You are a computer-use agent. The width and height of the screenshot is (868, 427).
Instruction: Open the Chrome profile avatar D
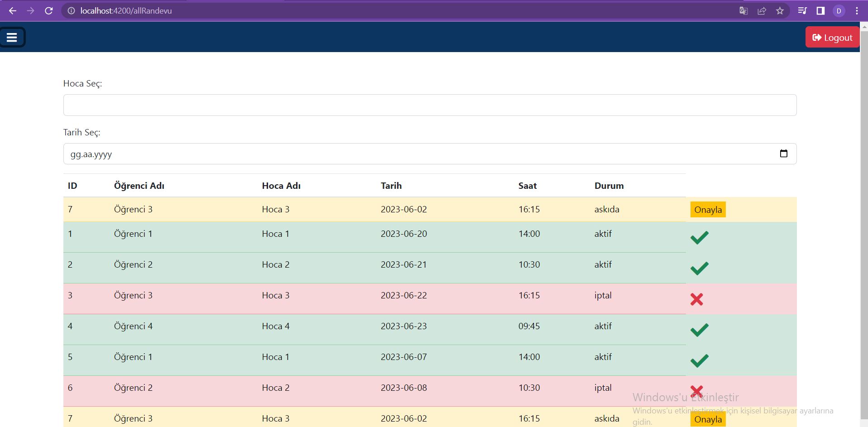[x=839, y=11]
